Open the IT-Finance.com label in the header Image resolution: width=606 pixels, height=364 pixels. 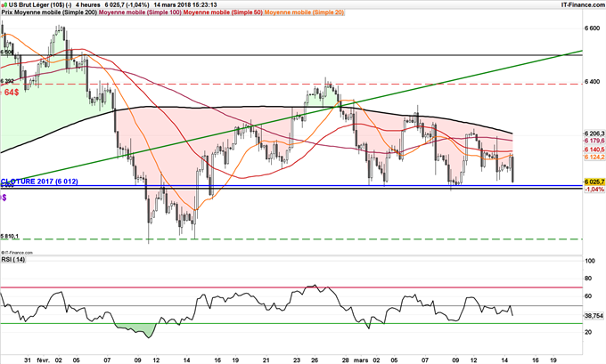point(583,4)
